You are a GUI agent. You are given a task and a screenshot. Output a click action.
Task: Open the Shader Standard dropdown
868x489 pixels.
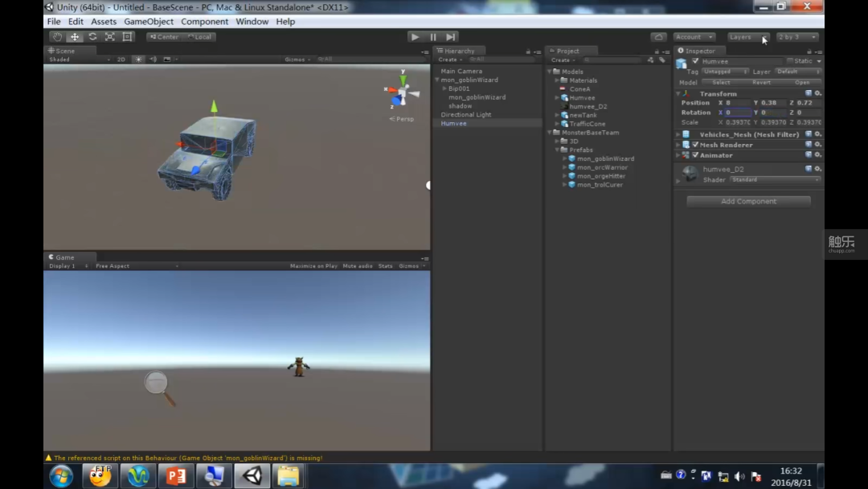[775, 179]
